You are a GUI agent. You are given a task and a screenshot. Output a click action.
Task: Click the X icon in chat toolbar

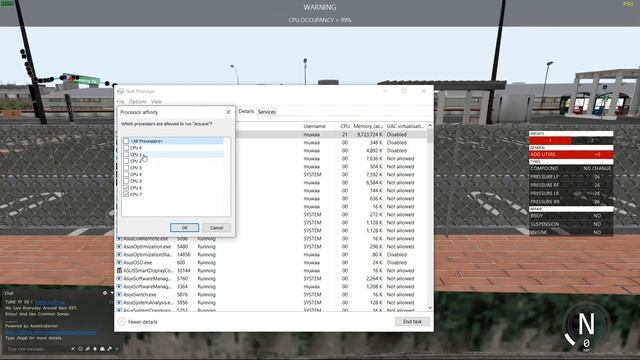point(73,349)
